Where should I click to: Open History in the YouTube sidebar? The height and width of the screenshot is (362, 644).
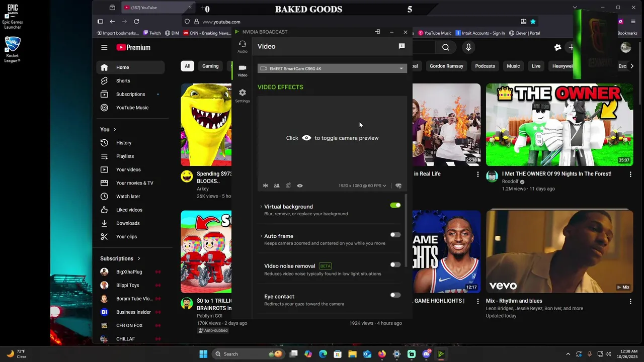tap(130, 143)
